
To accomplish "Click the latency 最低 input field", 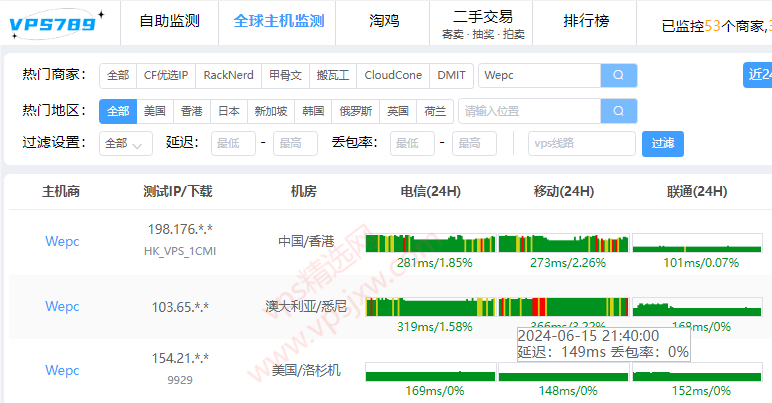I will point(233,143).
